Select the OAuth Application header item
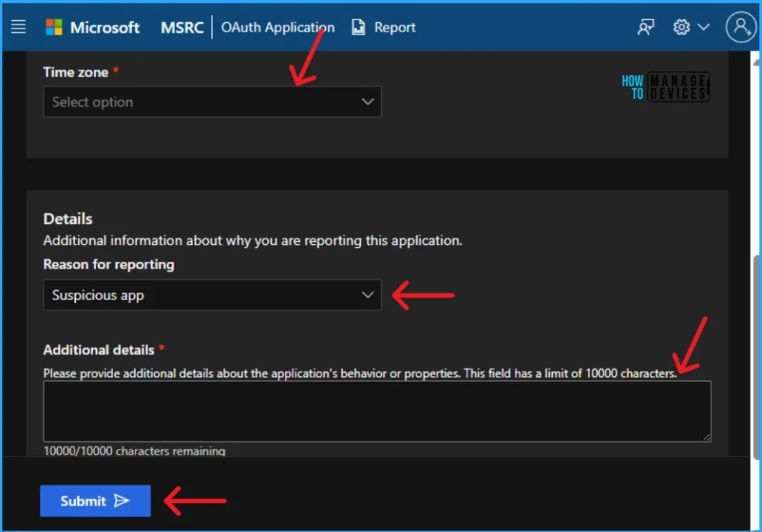Screen dimensions: 762x532 coord(278,28)
